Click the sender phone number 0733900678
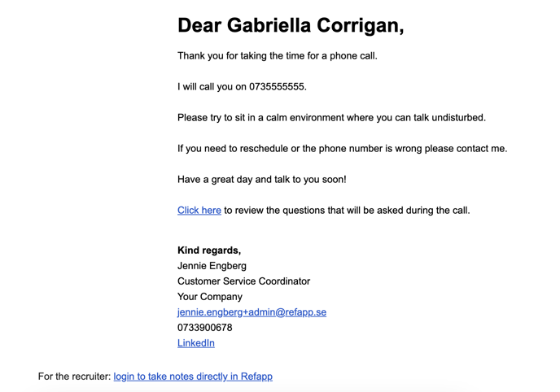Screen dimensions: 560x392 [x=204, y=328]
